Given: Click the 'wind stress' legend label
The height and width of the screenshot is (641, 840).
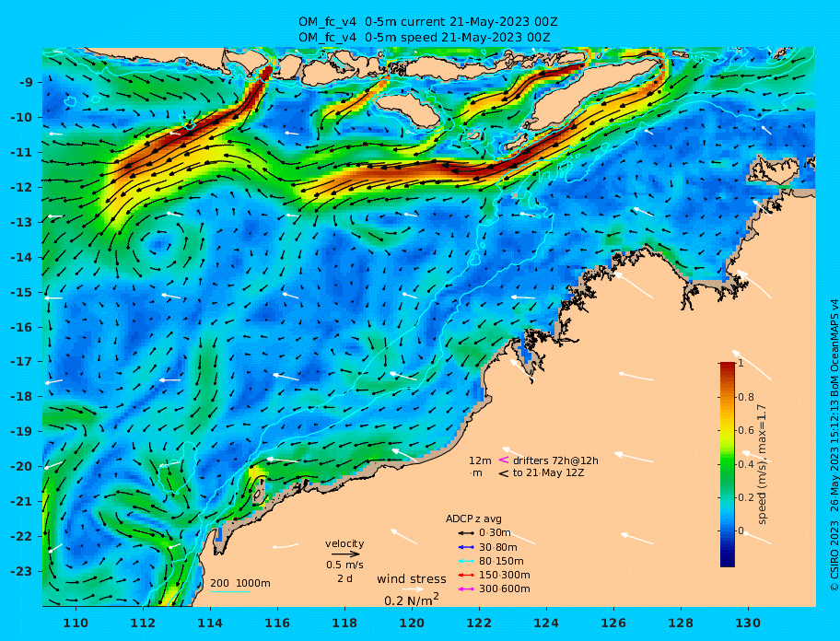Looking at the screenshot, I should point(412,579).
